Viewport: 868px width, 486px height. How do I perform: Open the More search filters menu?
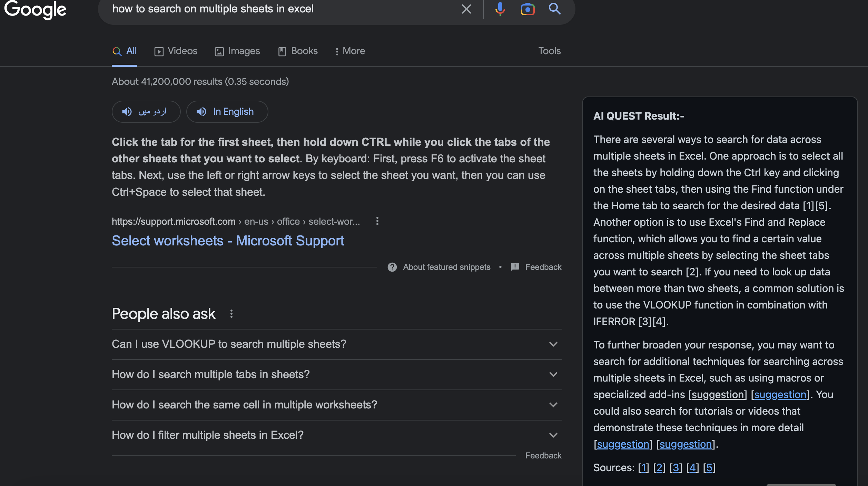(x=350, y=51)
